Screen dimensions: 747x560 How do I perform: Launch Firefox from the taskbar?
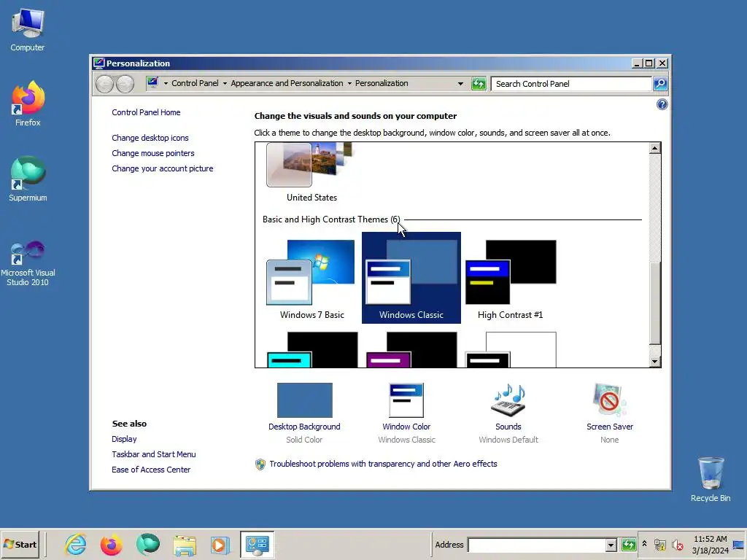111,544
